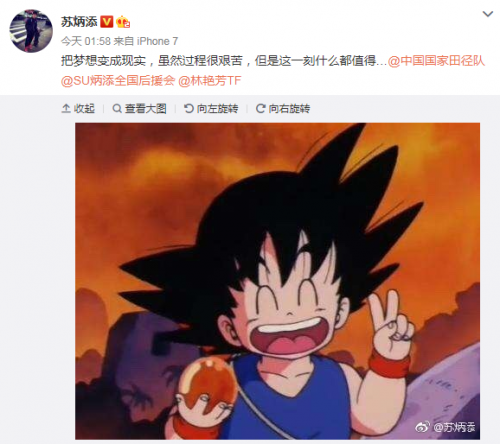Click the counterclockwise rotate icon
This screenshot has width=500, height=444.
coord(189,109)
